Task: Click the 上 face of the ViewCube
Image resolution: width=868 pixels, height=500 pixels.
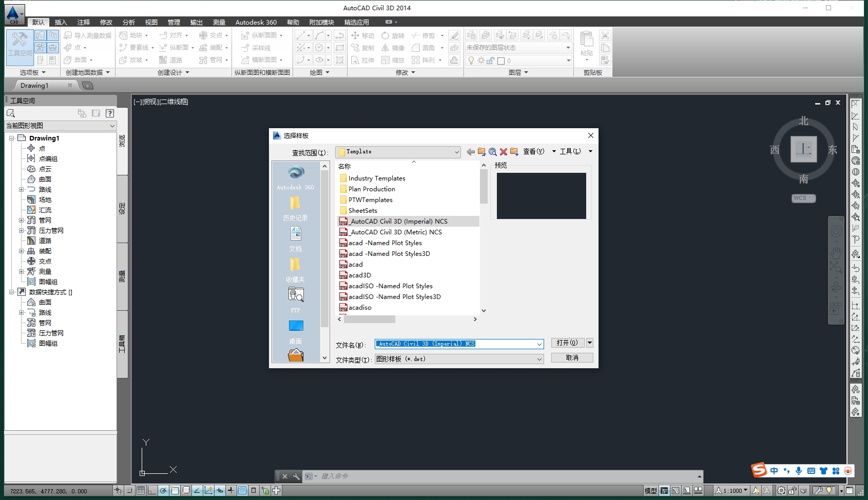Action: 804,149
